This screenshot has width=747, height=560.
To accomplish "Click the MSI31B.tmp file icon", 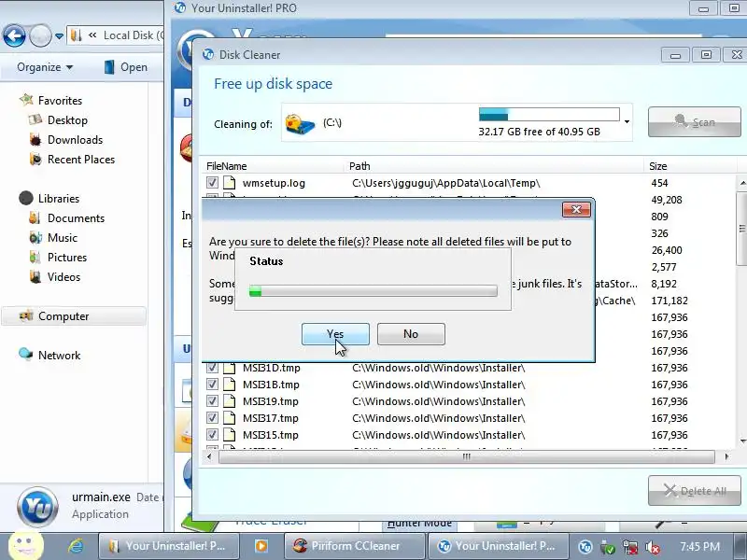I will pyautogui.click(x=230, y=385).
